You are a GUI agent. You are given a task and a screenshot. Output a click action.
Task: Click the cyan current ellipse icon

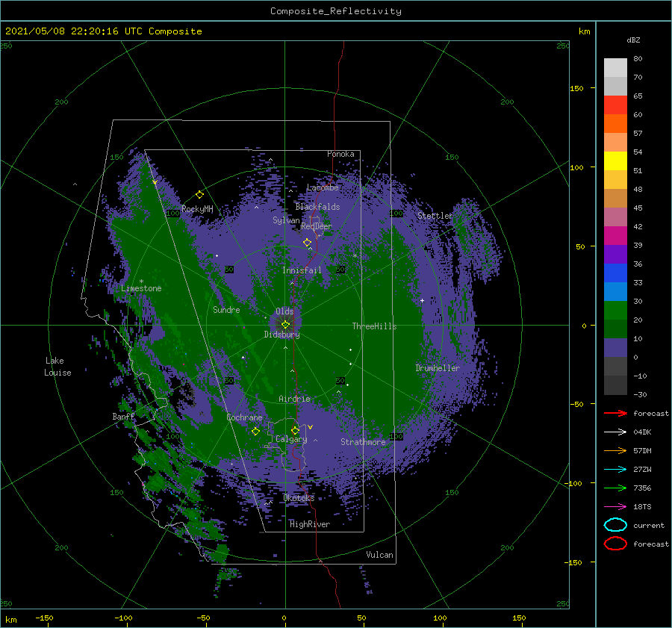615,525
